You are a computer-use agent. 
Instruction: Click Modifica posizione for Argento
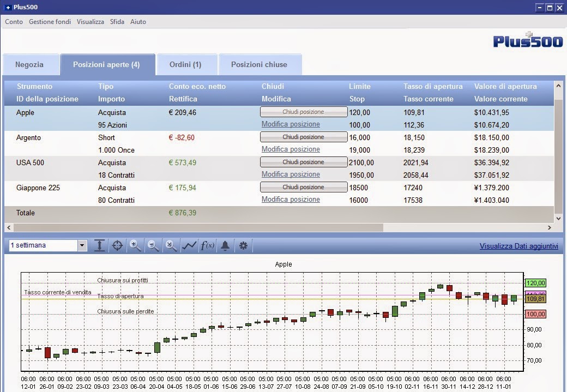pos(291,149)
